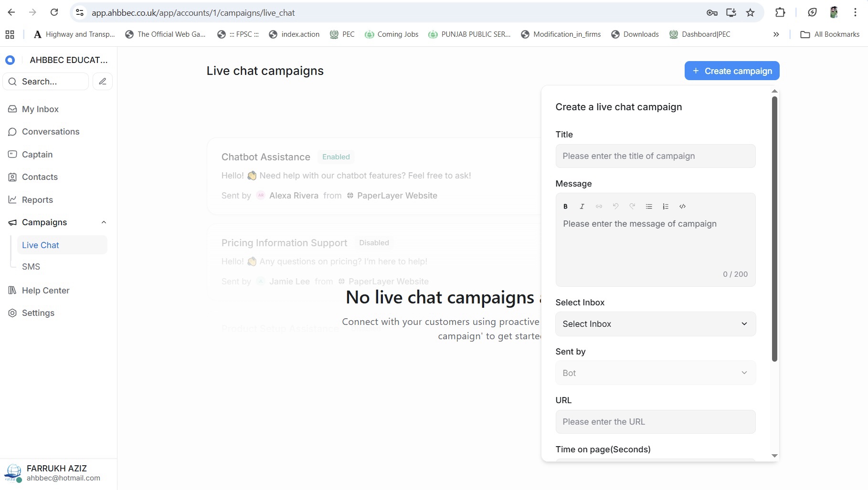
Task: Open the SMS campaigns tab
Action: (x=31, y=267)
